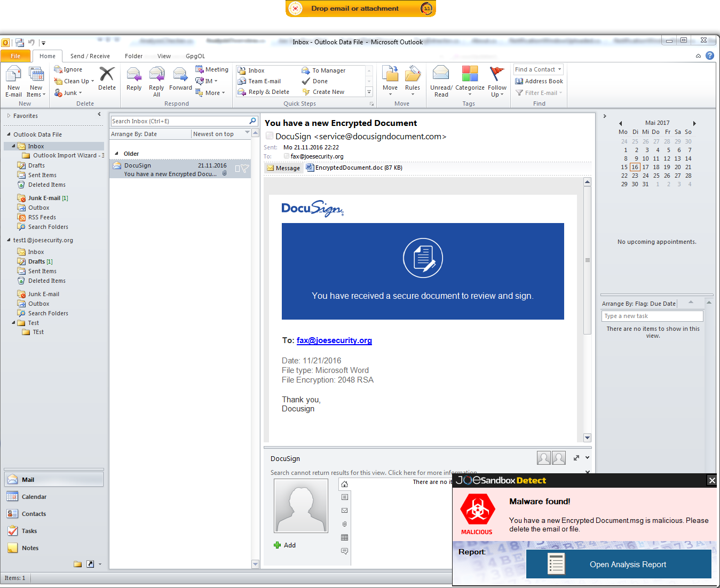Ignore this conversation
The image size is (720, 588).
[x=68, y=69]
